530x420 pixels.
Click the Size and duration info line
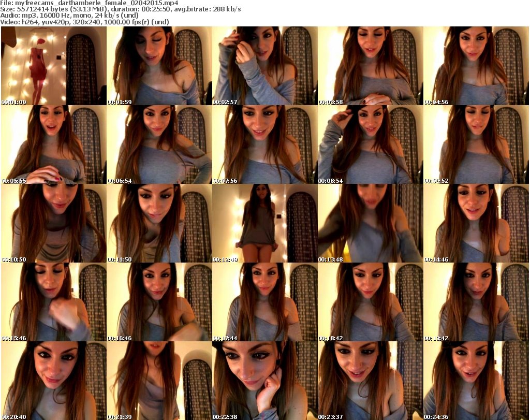(x=122, y=9)
